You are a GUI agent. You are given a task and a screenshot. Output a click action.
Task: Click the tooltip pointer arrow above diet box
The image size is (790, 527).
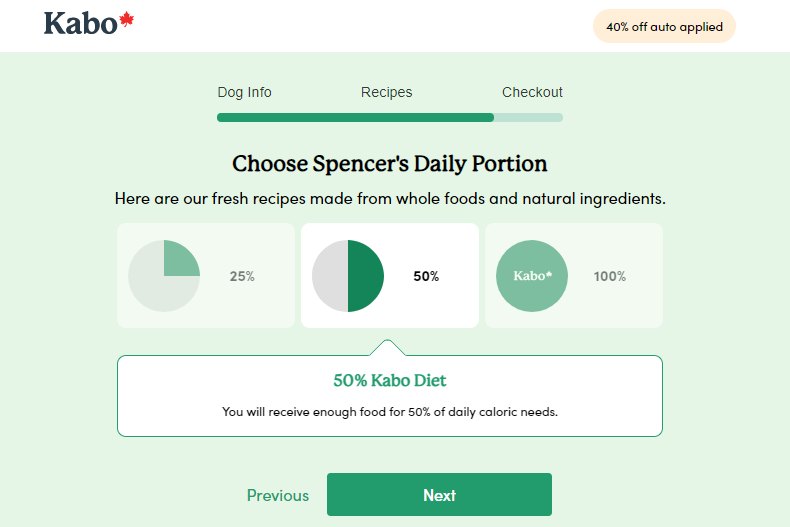387,348
